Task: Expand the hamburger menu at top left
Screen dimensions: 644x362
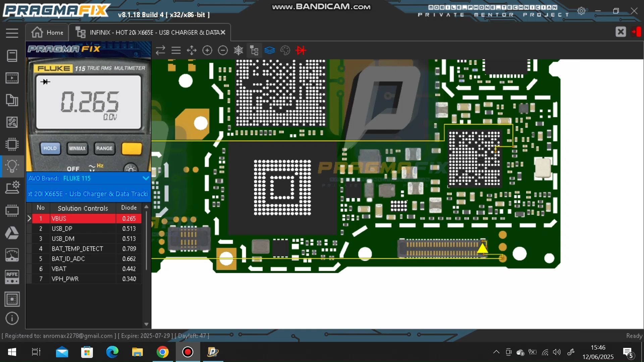Action: (12, 33)
